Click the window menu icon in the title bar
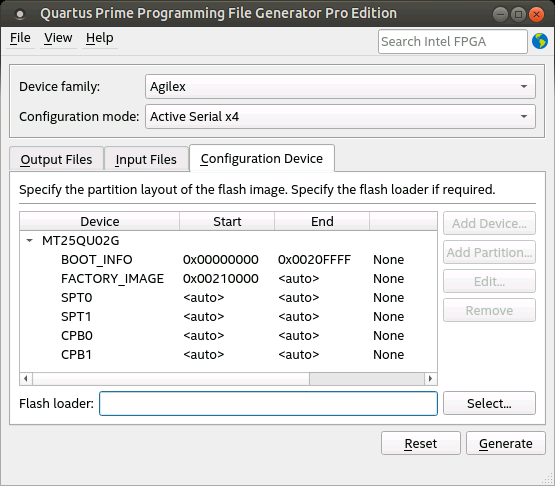 20,14
